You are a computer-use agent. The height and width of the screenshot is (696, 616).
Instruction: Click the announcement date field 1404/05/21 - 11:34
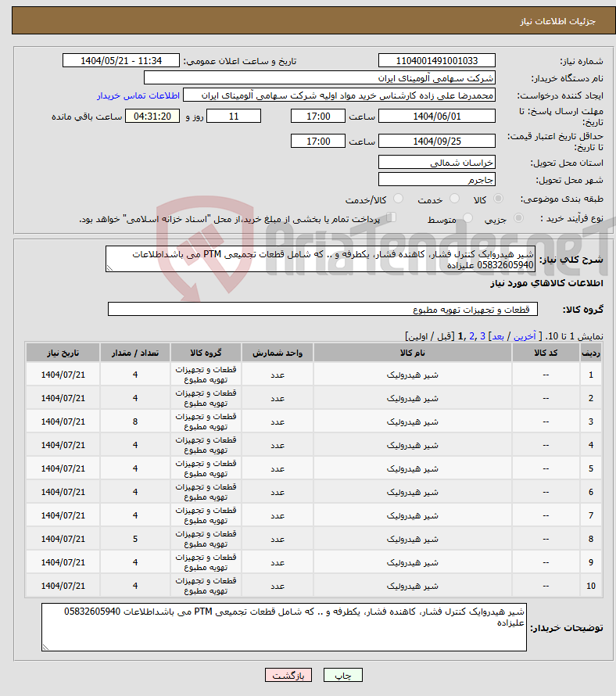click(x=121, y=61)
